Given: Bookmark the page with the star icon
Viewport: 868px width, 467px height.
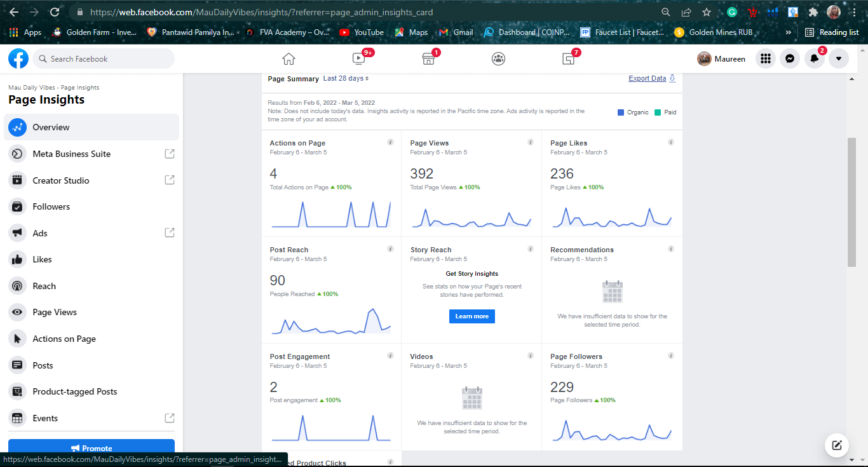Looking at the screenshot, I should coord(707,12).
